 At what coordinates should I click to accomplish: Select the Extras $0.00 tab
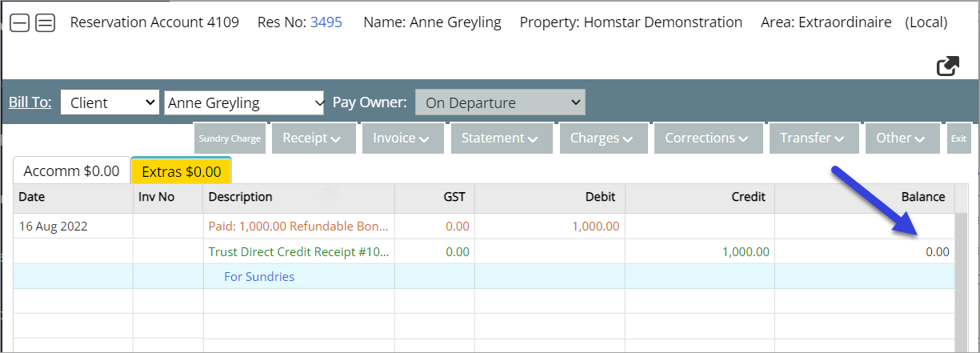[x=181, y=171]
